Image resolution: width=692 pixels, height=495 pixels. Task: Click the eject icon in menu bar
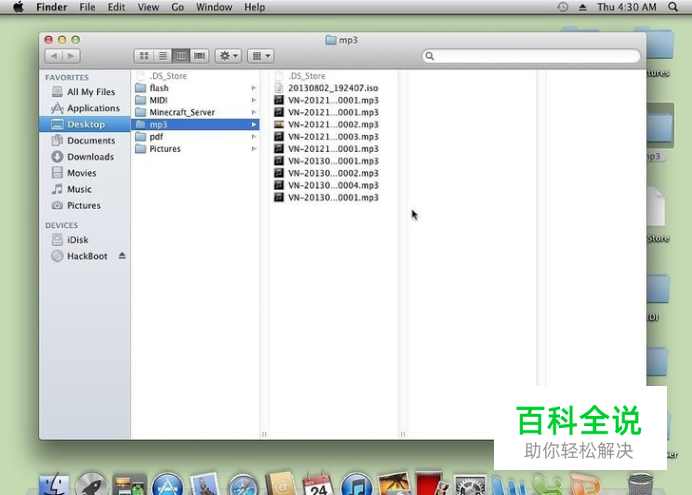pyautogui.click(x=583, y=7)
